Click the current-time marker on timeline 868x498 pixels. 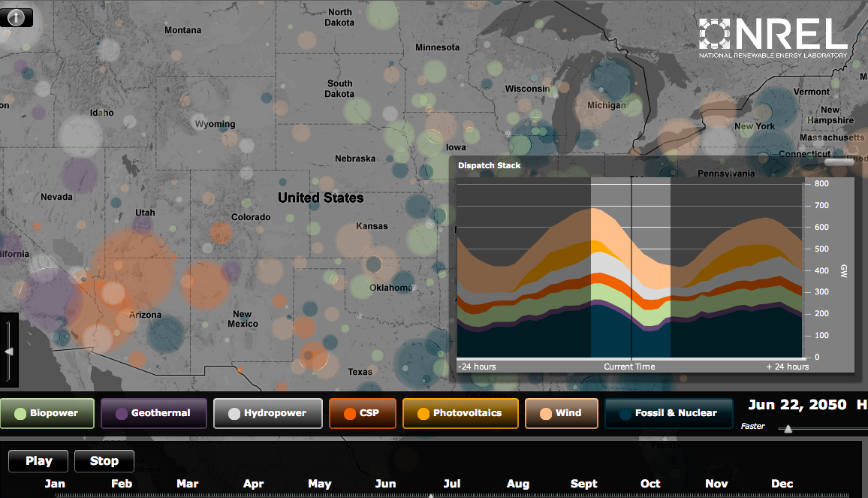(x=431, y=495)
